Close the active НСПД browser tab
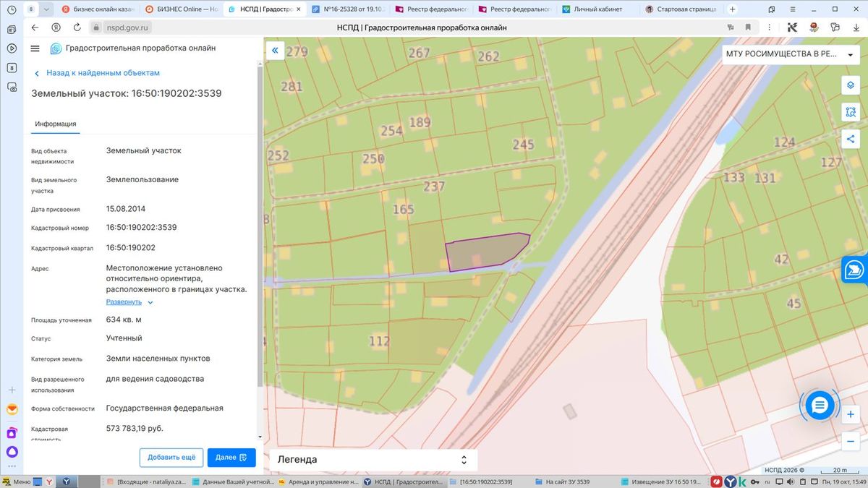This screenshot has height=488, width=868. click(299, 9)
